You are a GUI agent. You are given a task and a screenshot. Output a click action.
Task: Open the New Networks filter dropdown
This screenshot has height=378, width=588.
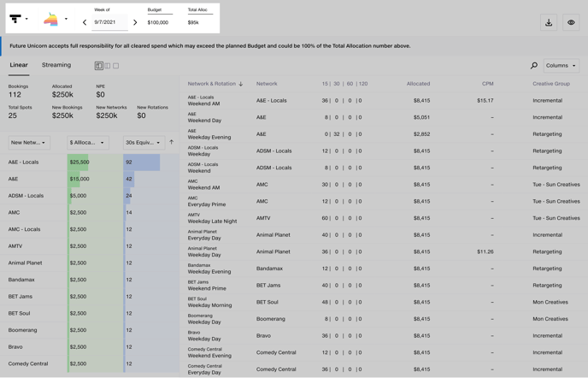pyautogui.click(x=29, y=143)
